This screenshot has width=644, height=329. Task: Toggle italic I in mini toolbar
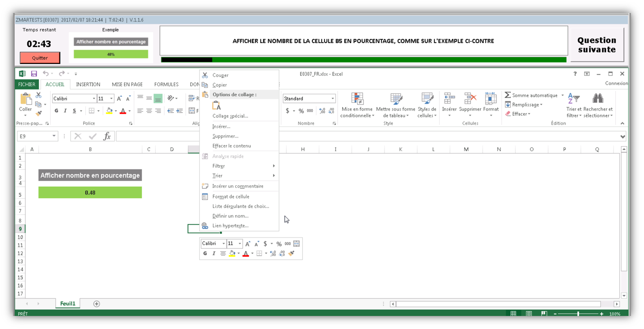(214, 253)
